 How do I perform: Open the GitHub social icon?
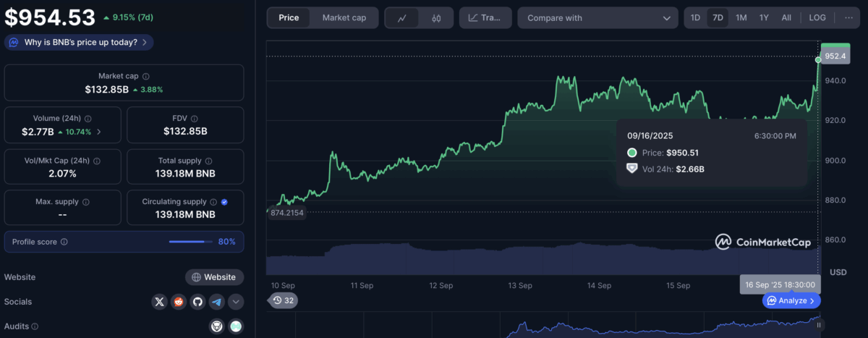[x=197, y=302]
